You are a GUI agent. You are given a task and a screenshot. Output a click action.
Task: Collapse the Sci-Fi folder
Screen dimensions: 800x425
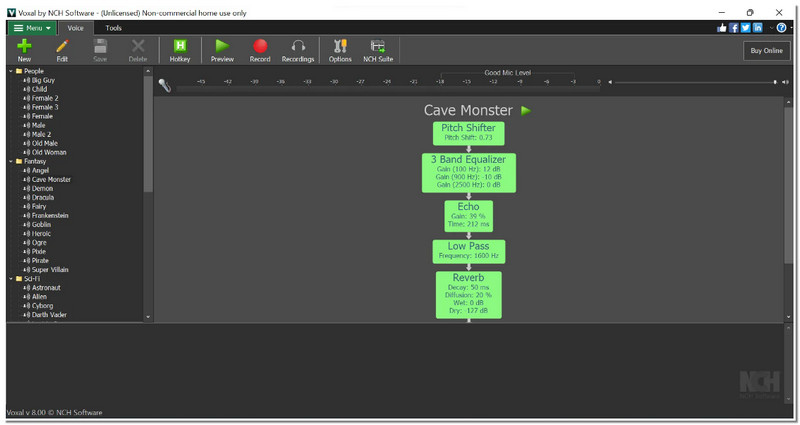[x=11, y=279]
